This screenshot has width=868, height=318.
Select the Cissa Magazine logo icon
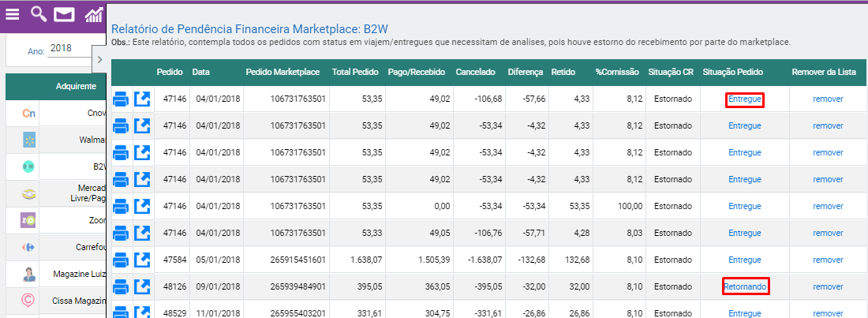point(28,301)
